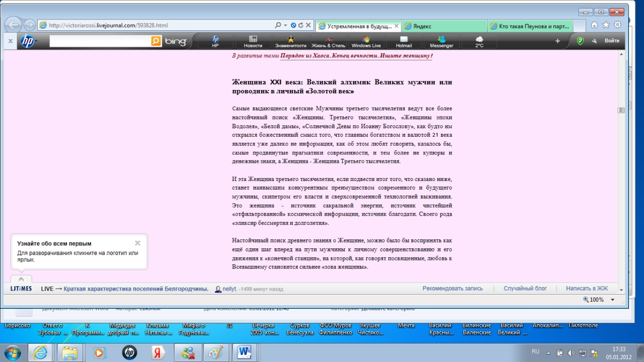This screenshot has height=362, width=644.
Task: Go back with the browser Back arrow
Action: tap(13, 25)
